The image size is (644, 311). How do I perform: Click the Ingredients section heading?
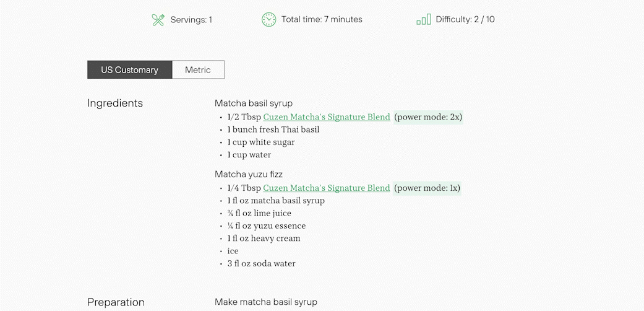pos(115,103)
